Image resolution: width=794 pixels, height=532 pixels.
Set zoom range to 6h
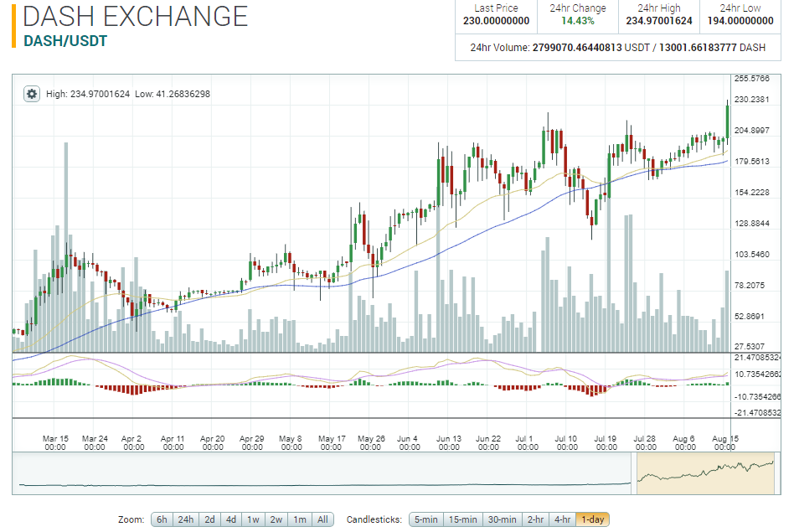(162, 519)
